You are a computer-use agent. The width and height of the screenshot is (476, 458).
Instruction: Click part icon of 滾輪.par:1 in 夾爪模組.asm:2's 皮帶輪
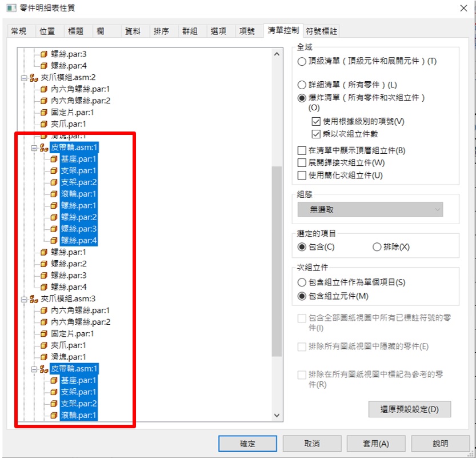tap(54, 194)
